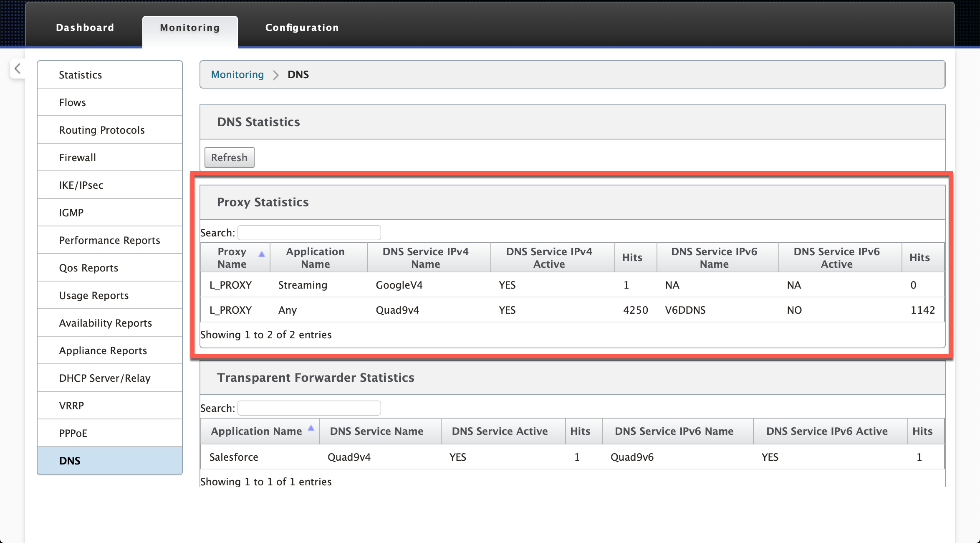Open the Dashboard tab
The width and height of the screenshot is (980, 543).
pyautogui.click(x=85, y=28)
